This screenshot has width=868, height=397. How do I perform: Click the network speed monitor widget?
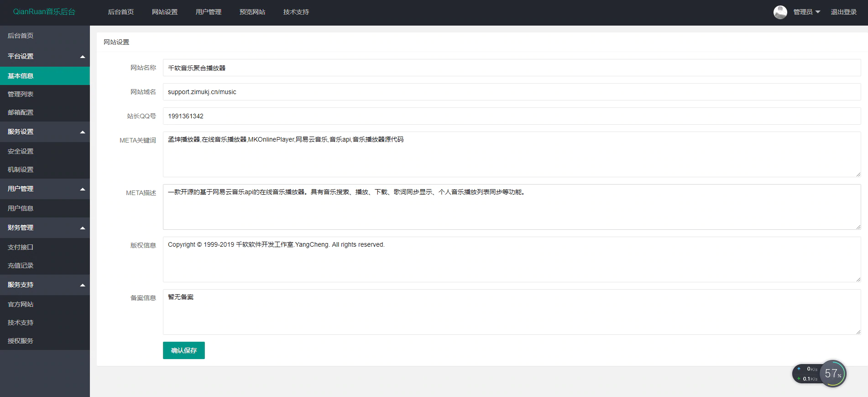click(x=807, y=374)
